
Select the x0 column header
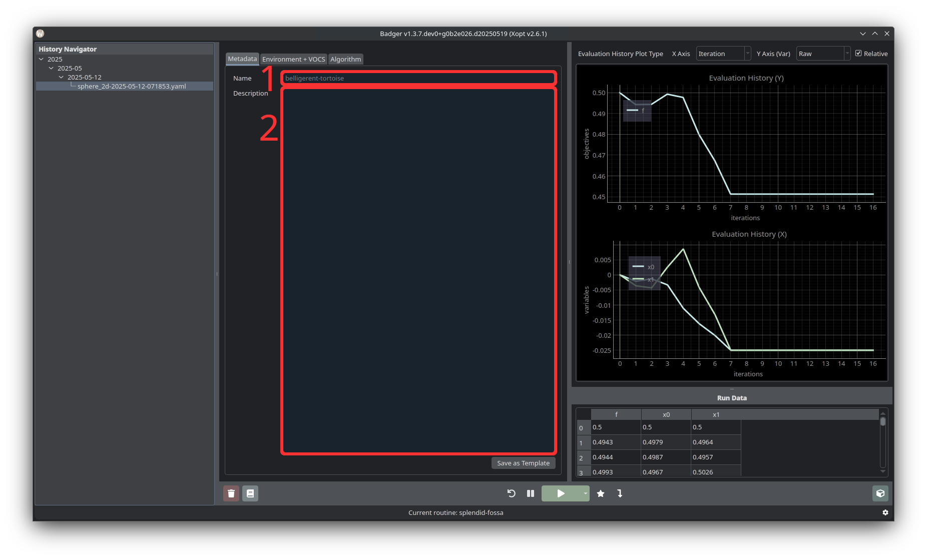click(x=666, y=414)
